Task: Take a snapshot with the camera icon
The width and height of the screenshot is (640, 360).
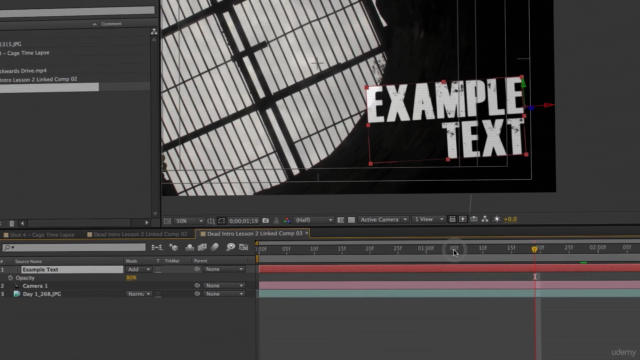Action: [x=266, y=220]
